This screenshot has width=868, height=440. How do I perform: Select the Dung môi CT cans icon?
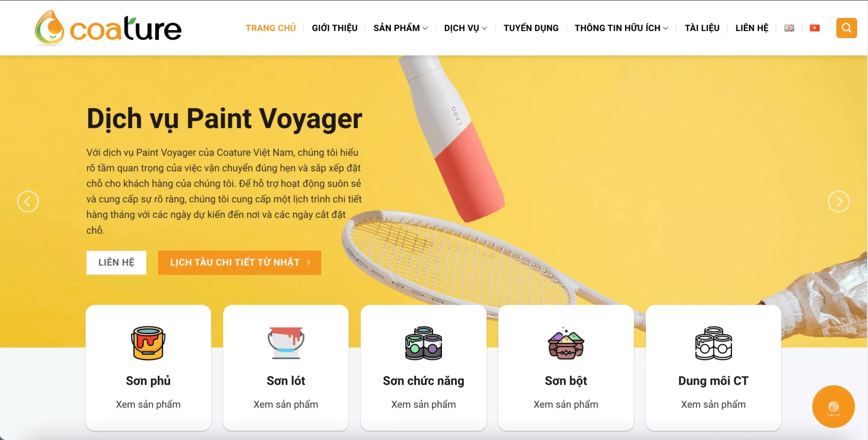(713, 343)
